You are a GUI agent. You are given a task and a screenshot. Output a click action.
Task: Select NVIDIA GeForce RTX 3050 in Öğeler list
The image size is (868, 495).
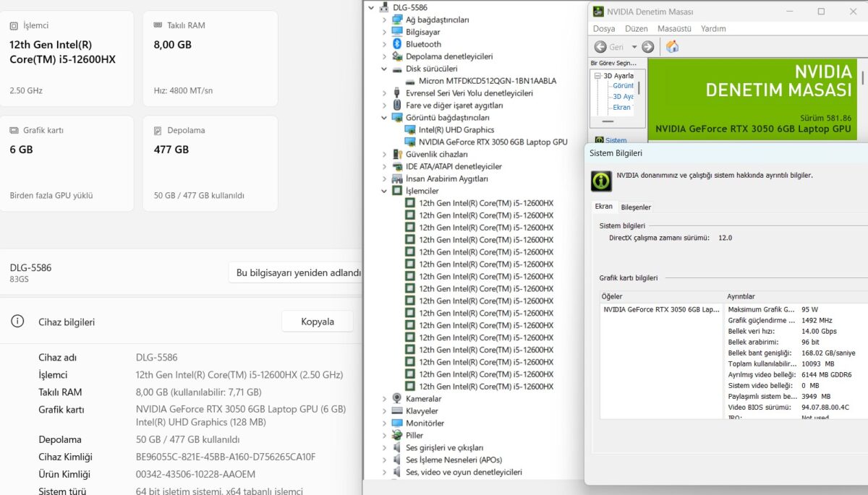[x=661, y=309]
